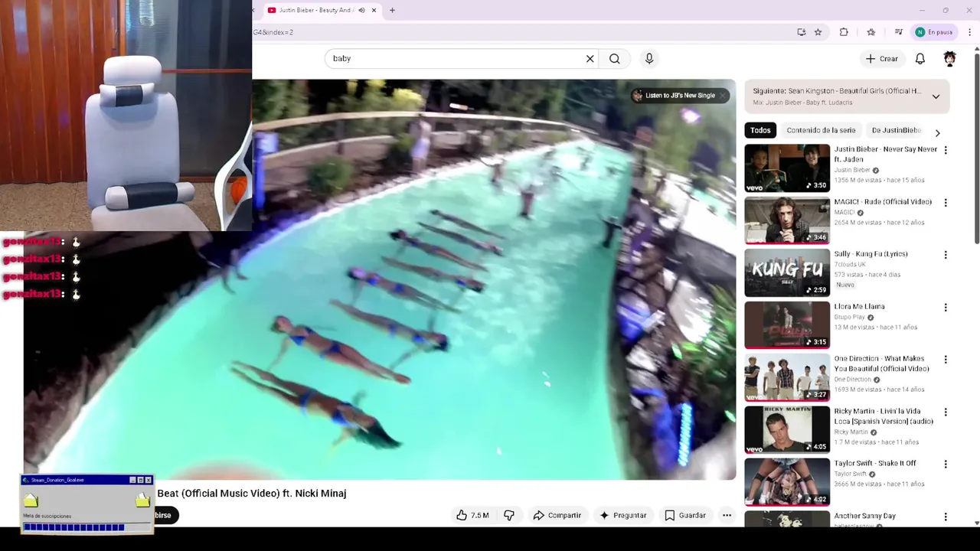The image size is (980, 551).
Task: Go to the Grupo Play channel name
Action: pos(849,317)
